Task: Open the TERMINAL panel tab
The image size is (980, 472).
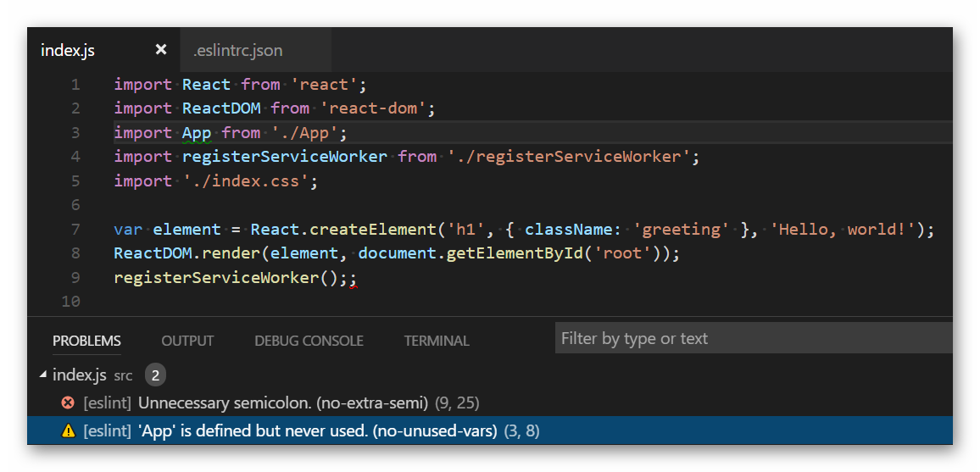Action: tap(437, 341)
